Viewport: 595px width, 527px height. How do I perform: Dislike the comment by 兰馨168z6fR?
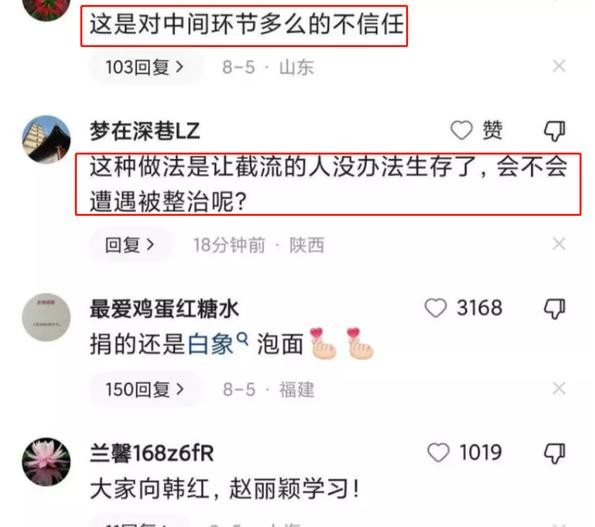tap(555, 453)
